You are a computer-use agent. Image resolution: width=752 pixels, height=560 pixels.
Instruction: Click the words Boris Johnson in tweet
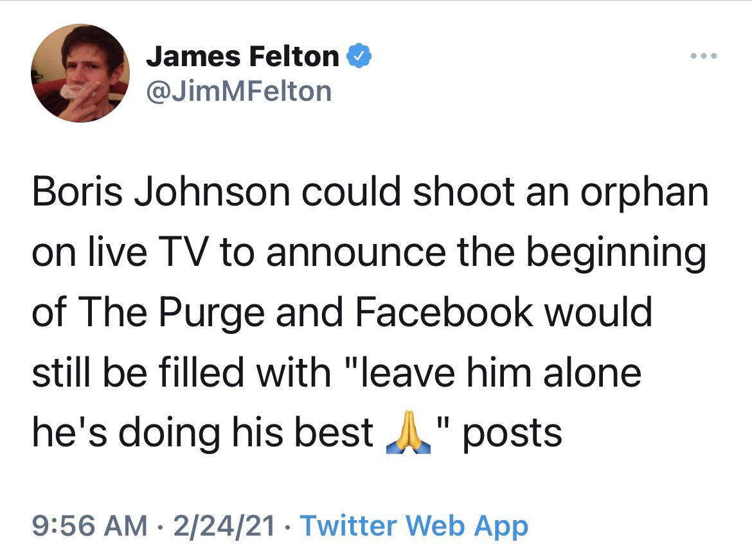point(157,192)
